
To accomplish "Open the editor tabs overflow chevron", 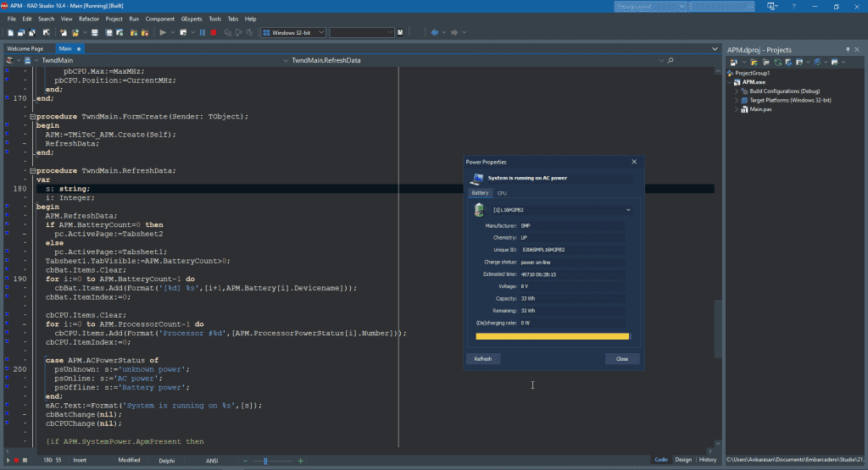I will coord(715,49).
